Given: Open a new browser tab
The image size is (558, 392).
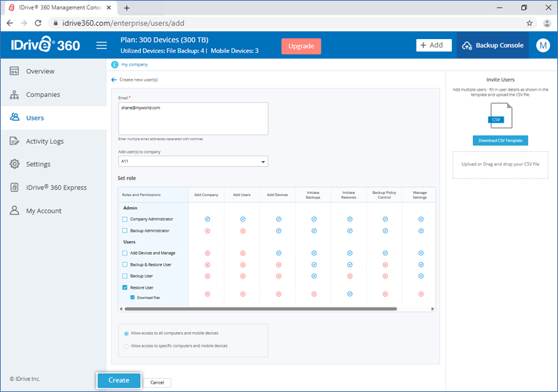Looking at the screenshot, I should click(x=126, y=8).
